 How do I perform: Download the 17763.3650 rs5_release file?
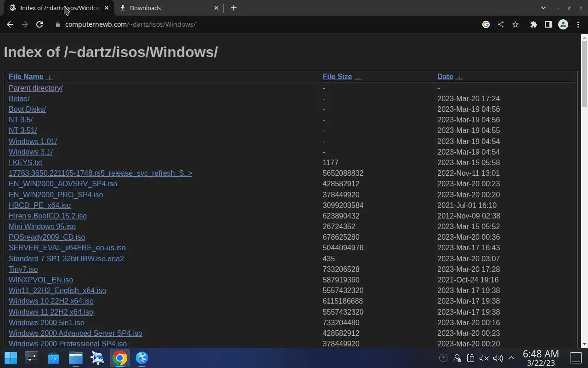101,173
